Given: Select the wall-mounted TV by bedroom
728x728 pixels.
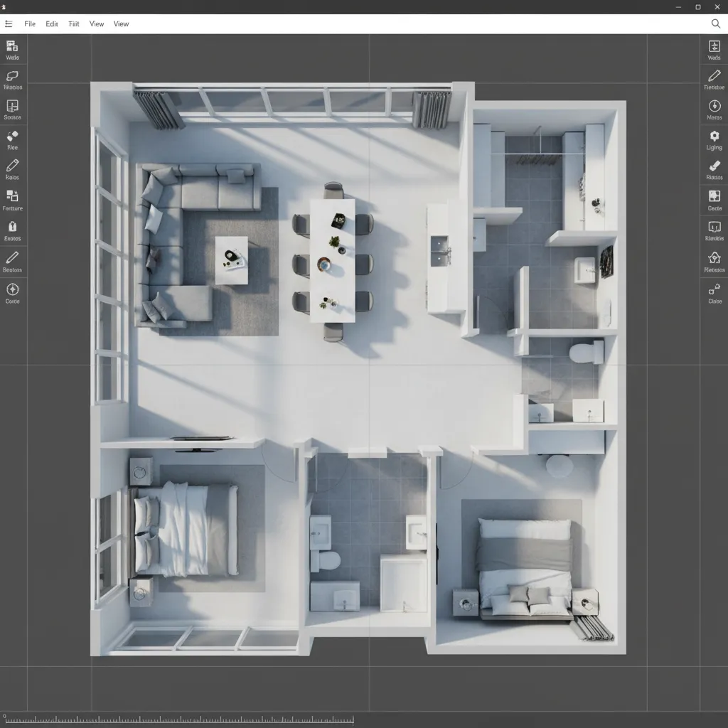Looking at the screenshot, I should pyautogui.click(x=201, y=438).
